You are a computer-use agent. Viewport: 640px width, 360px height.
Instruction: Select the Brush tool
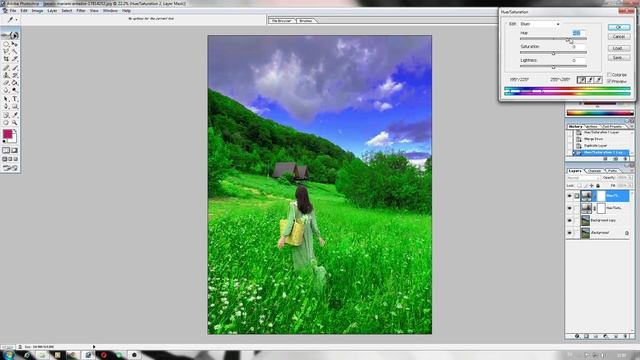15,67
